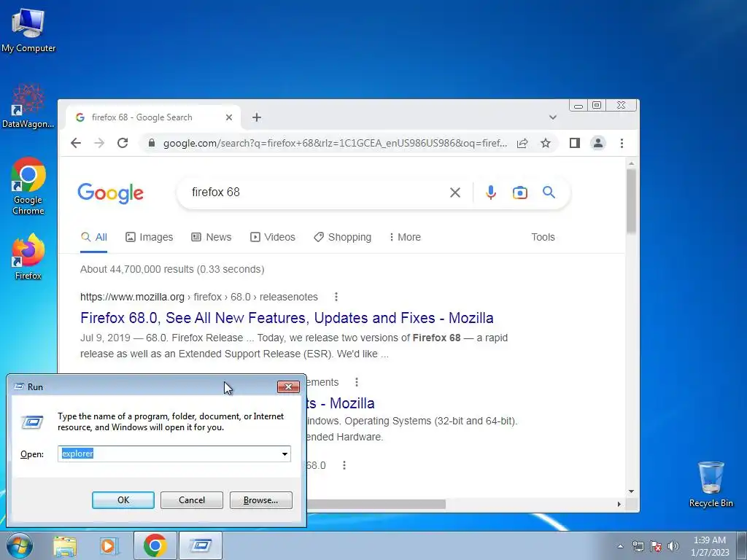Submit search with the magnifier icon
This screenshot has width=747, height=560.
click(x=549, y=192)
